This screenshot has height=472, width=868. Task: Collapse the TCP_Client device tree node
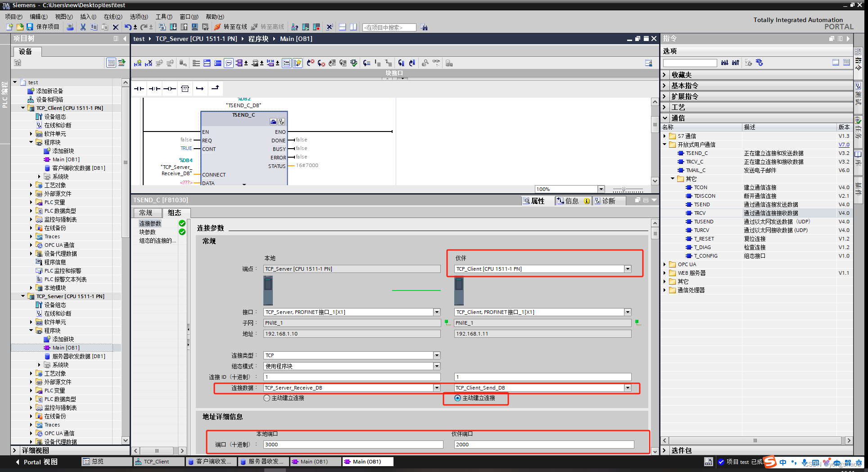(23, 108)
